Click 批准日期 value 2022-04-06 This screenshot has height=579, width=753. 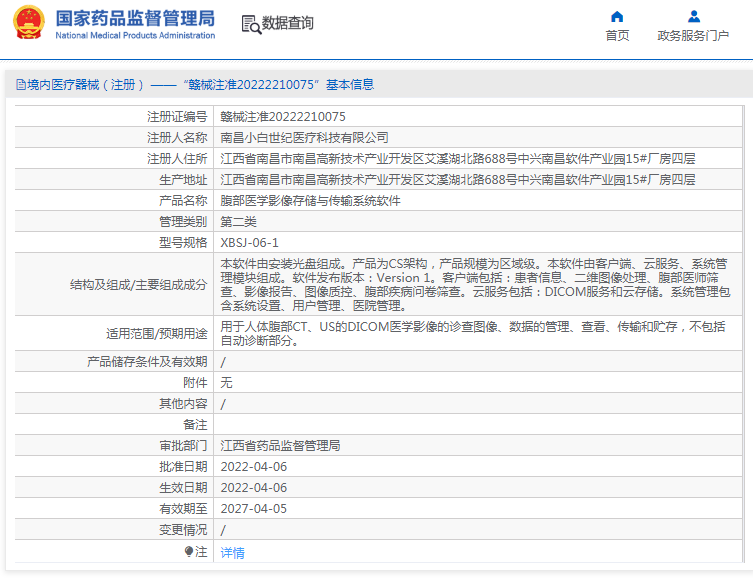(x=254, y=467)
